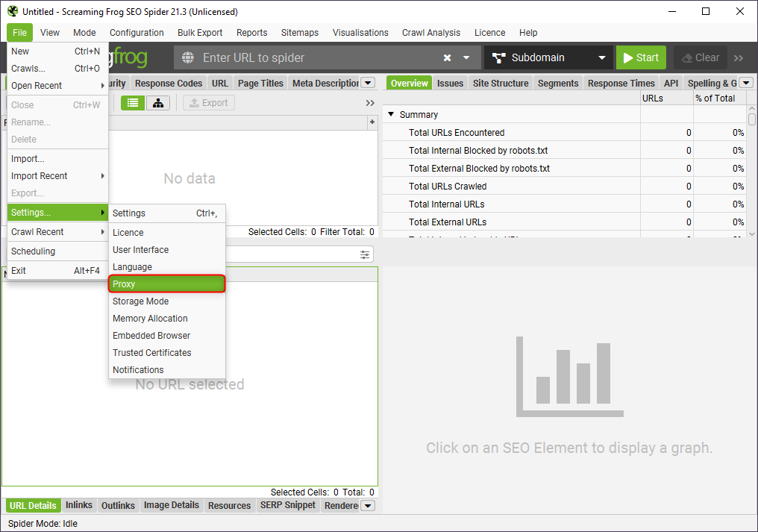
Task: Switch to Site Structure tab
Action: [501, 83]
